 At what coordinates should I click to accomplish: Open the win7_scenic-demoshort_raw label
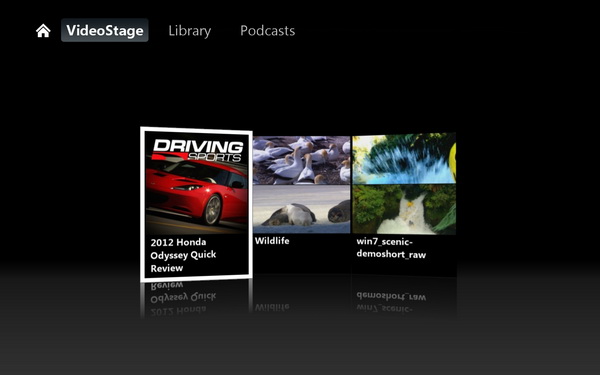(391, 248)
